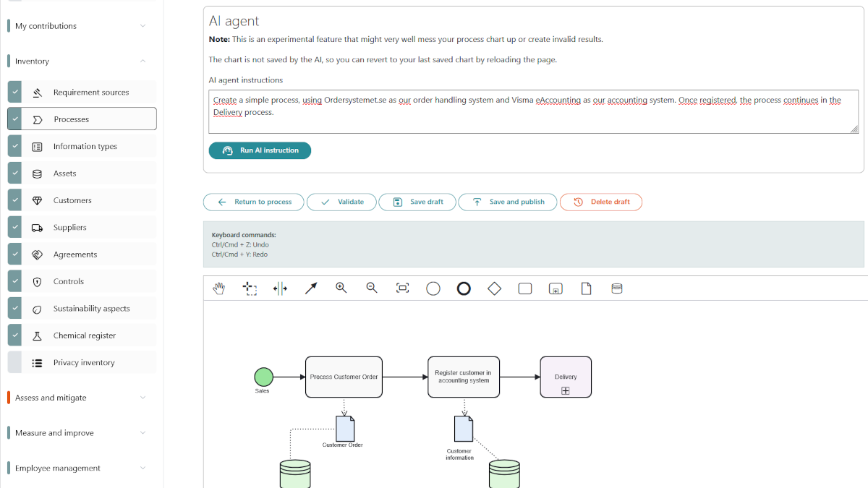Enable the Privacy inventory checkbox

tap(13, 362)
